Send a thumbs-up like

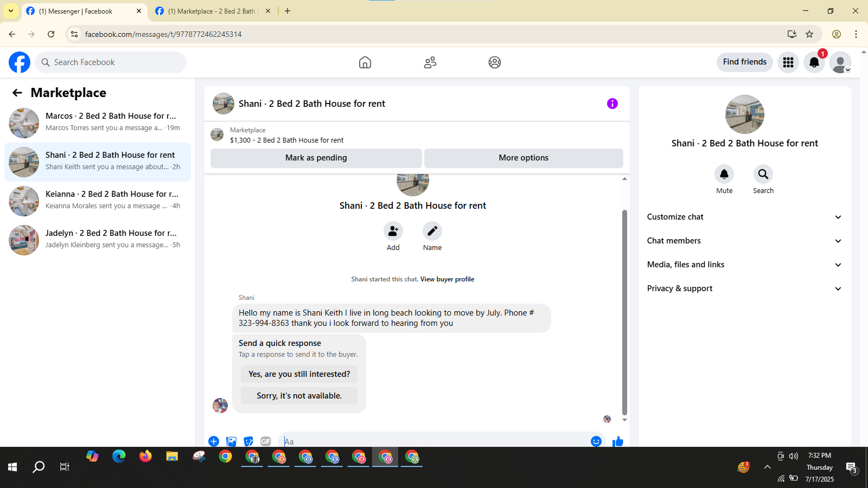point(618,441)
